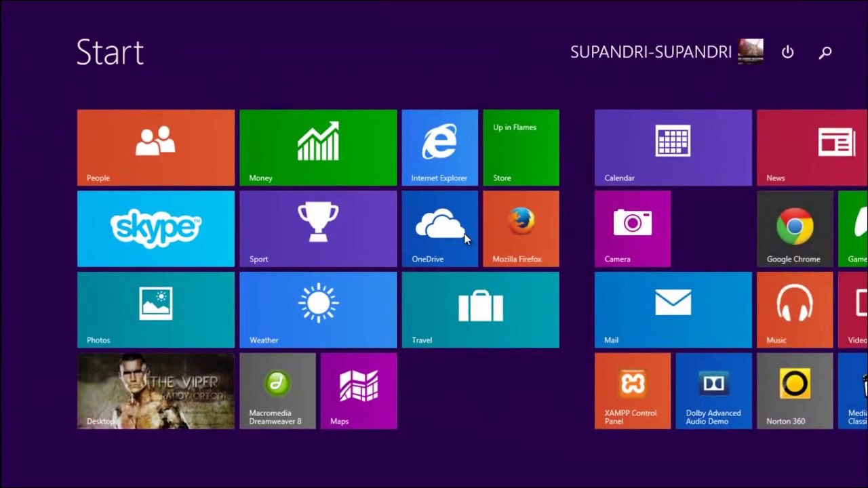Screen dimensions: 868x488
Task: Launch the Mozilla Firefox tile
Action: (521, 228)
